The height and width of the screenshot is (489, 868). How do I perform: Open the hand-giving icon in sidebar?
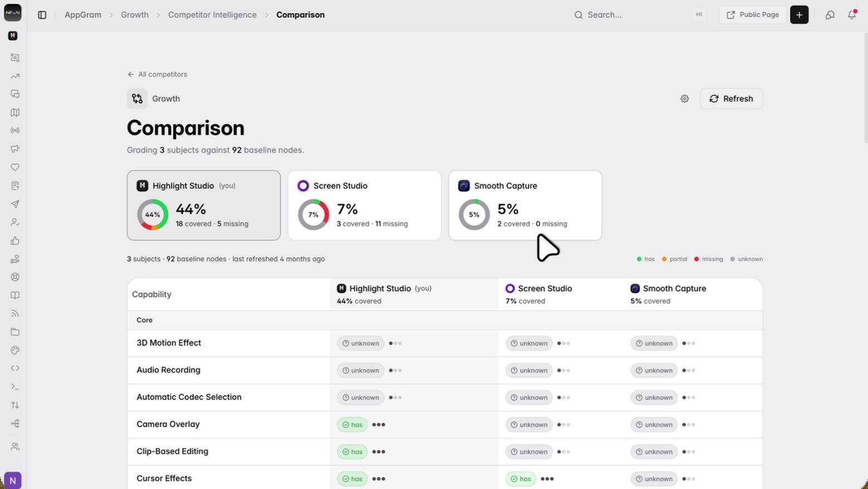point(15,259)
